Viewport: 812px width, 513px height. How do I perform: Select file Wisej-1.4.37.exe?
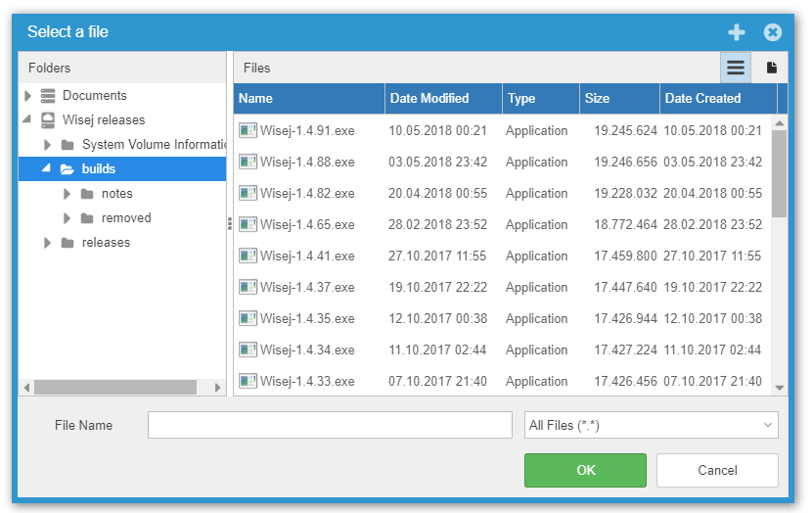pyautogui.click(x=307, y=287)
